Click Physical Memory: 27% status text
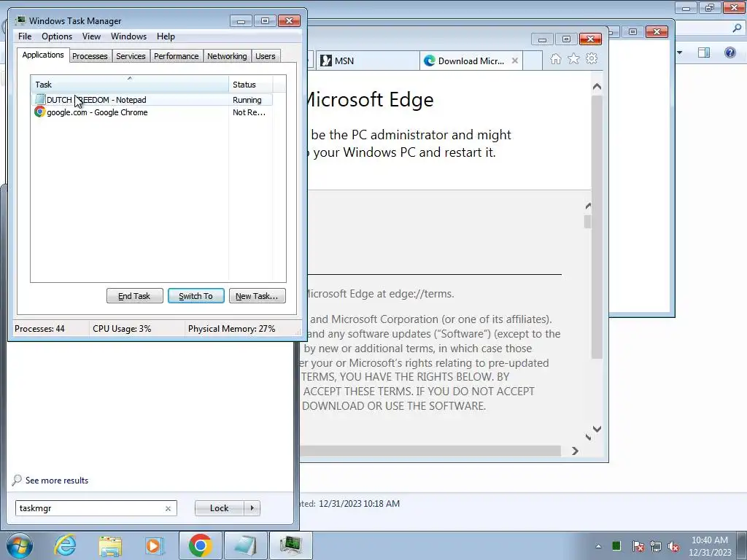 point(231,329)
